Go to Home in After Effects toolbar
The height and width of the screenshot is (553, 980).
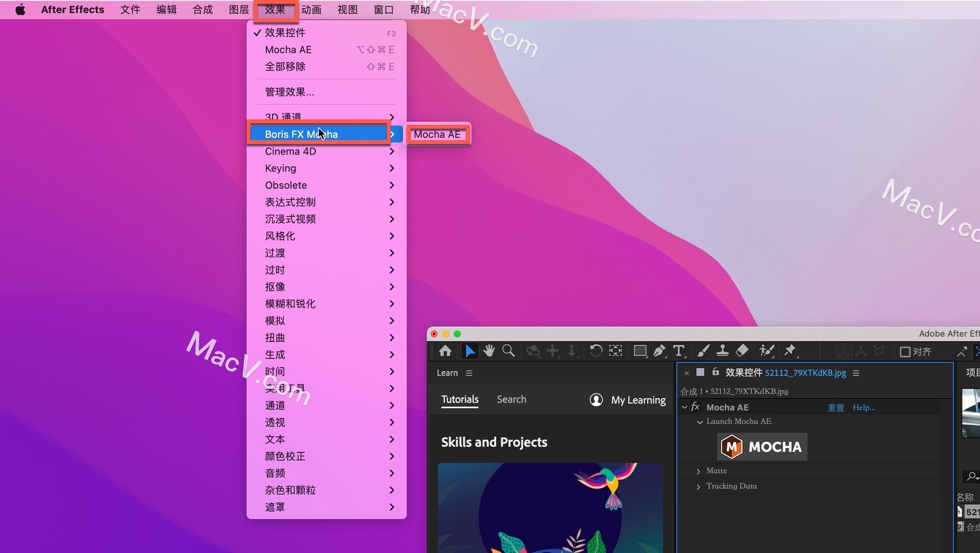445,351
